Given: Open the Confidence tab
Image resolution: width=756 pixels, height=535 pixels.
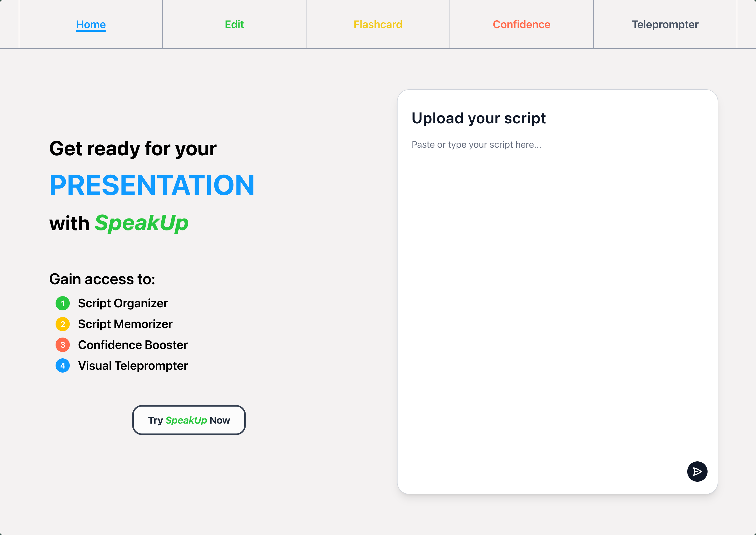Looking at the screenshot, I should tap(521, 24).
